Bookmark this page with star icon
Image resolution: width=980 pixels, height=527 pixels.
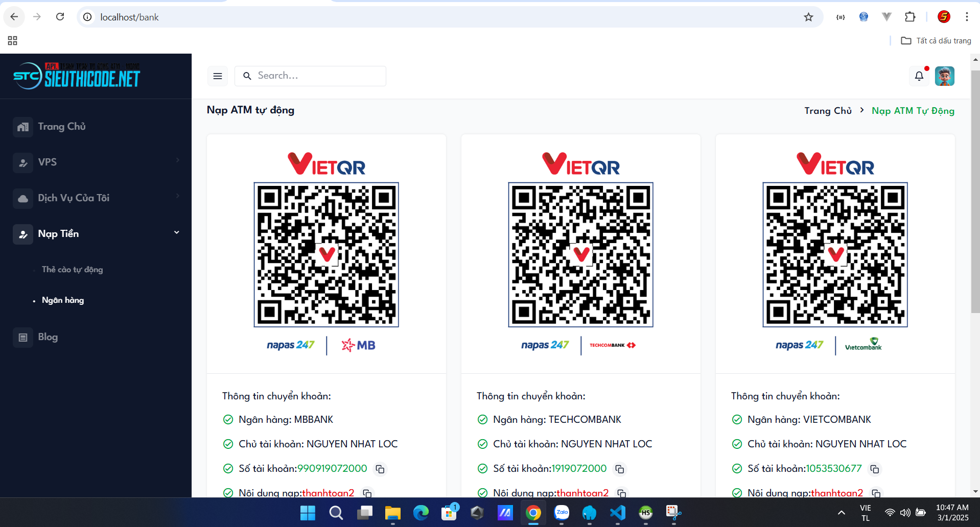click(x=808, y=17)
